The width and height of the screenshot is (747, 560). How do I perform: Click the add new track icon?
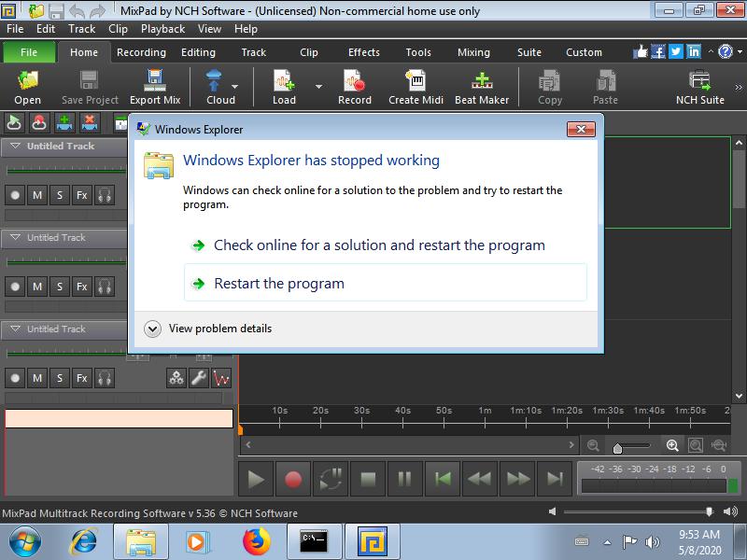pos(64,123)
